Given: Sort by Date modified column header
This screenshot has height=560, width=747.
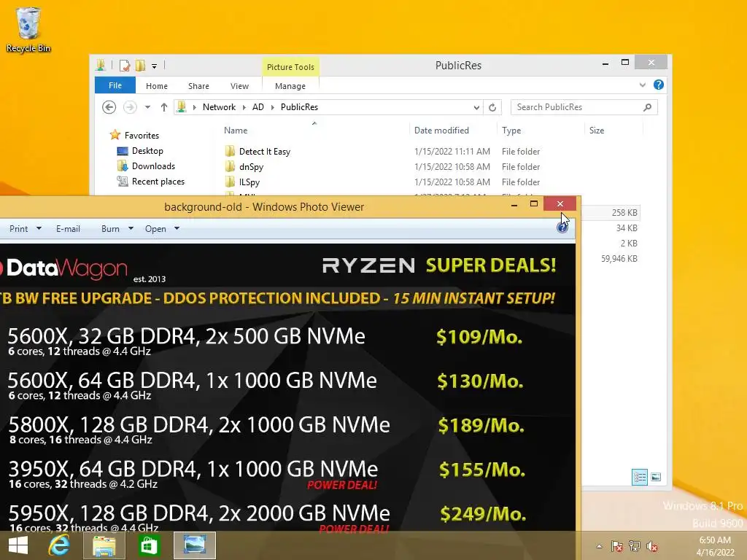Looking at the screenshot, I should (441, 131).
